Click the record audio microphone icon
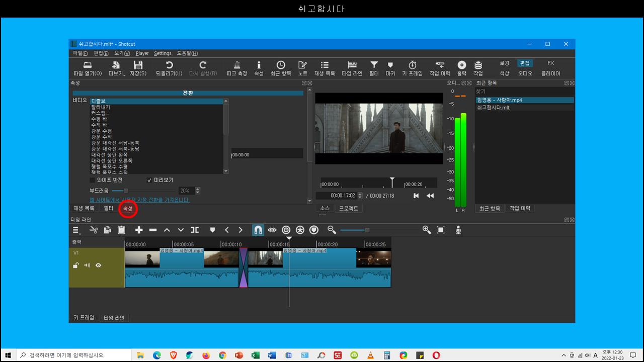The height and width of the screenshot is (362, 644). tap(458, 230)
